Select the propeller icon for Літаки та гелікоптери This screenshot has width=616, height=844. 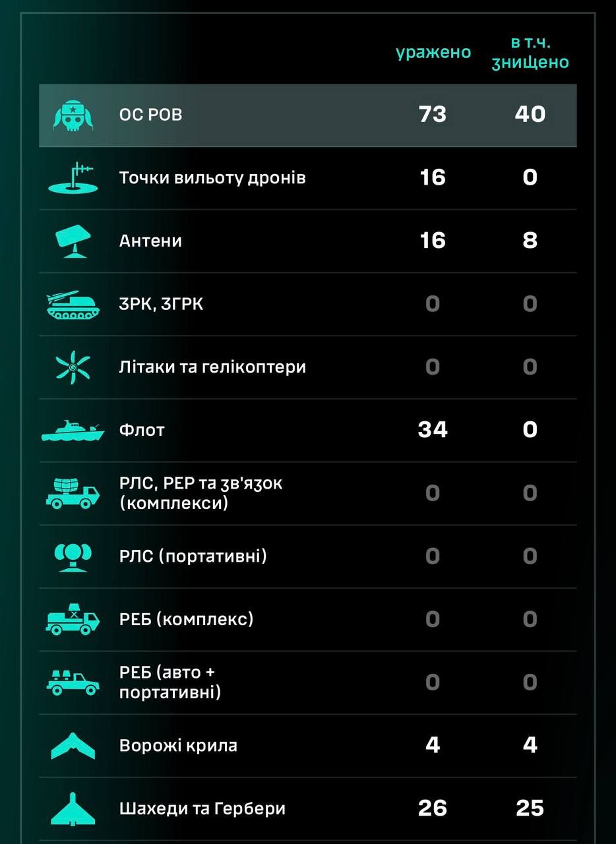73,367
